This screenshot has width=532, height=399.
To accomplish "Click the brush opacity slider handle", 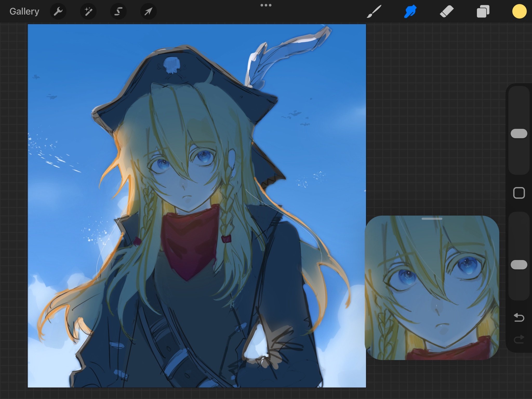I will [519, 264].
